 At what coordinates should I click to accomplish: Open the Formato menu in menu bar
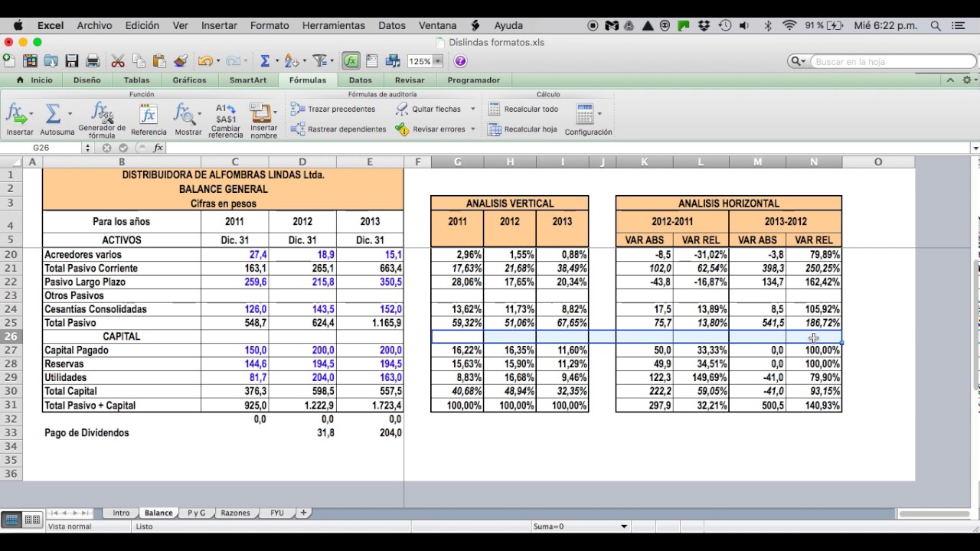269,25
